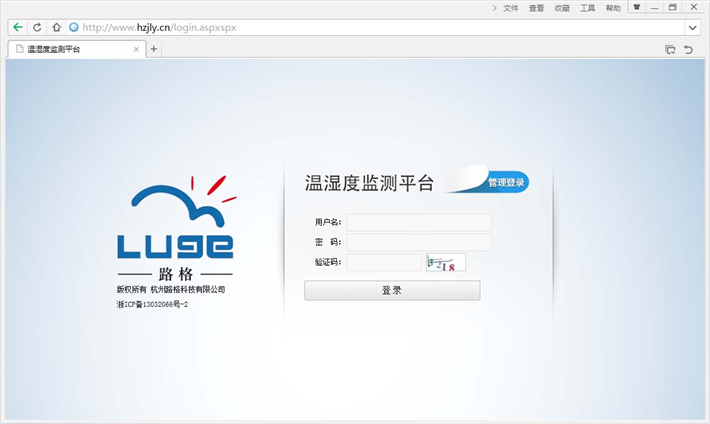
Task: Expand the menu bar chevron arrow
Action: pyautogui.click(x=494, y=8)
